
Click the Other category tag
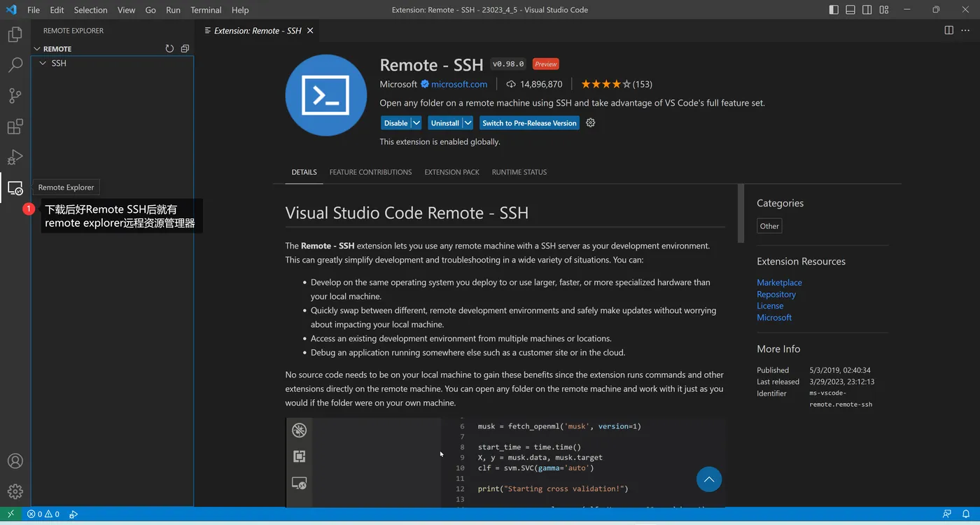[x=769, y=226]
